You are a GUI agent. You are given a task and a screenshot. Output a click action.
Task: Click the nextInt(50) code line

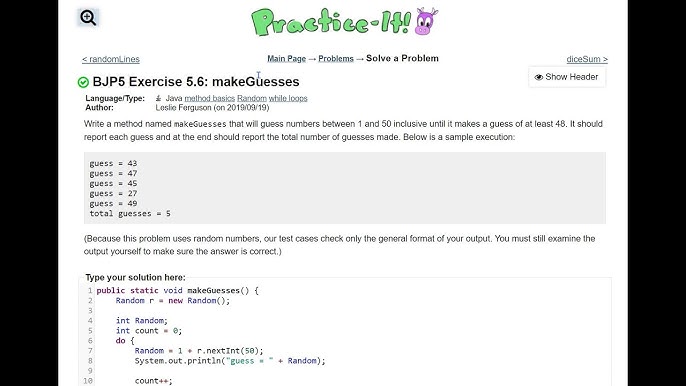coord(199,351)
